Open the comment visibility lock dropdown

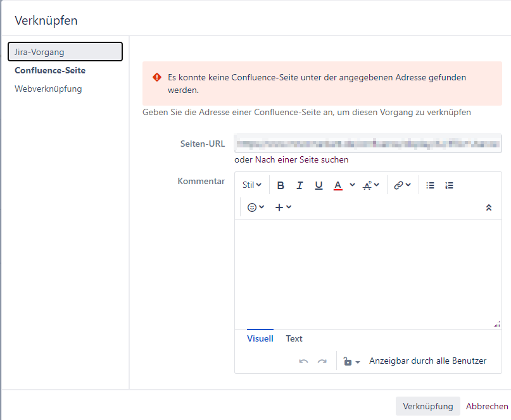351,361
